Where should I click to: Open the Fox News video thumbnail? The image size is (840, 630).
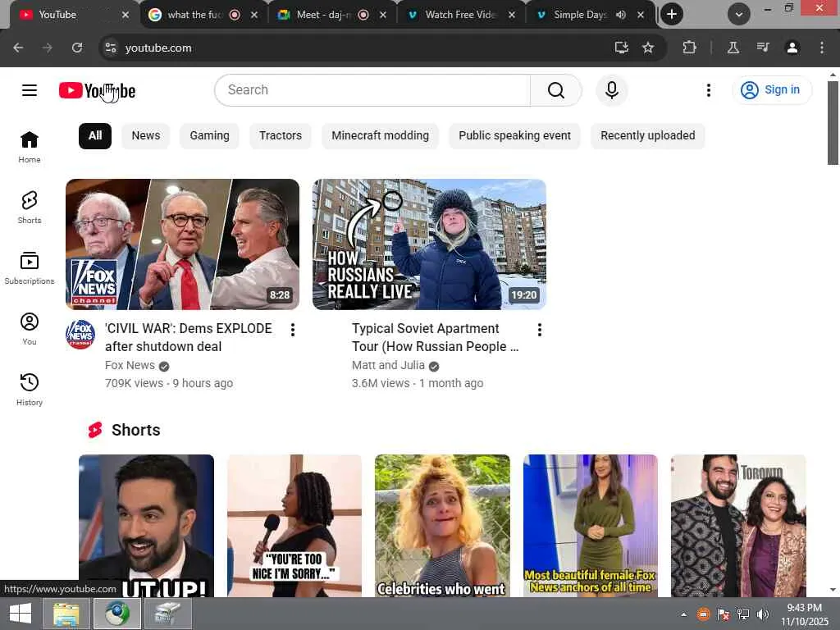pos(183,244)
